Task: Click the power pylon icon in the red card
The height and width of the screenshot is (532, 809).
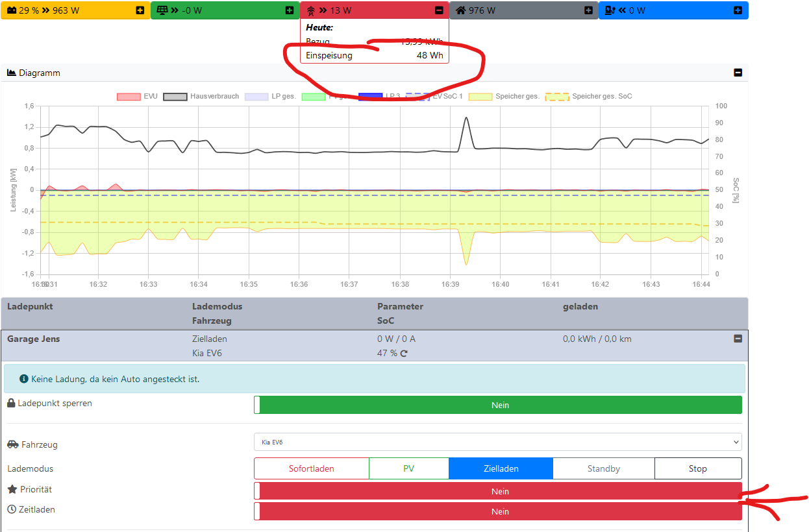Action: click(x=310, y=10)
